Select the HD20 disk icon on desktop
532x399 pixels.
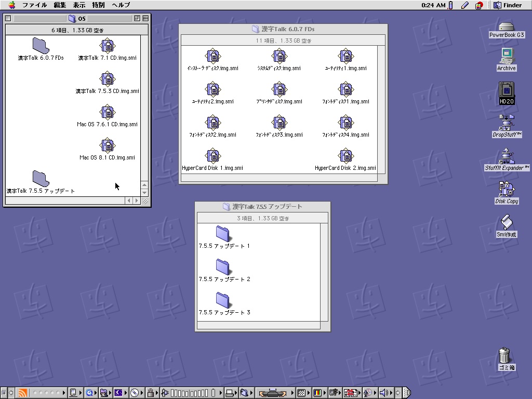pos(507,89)
